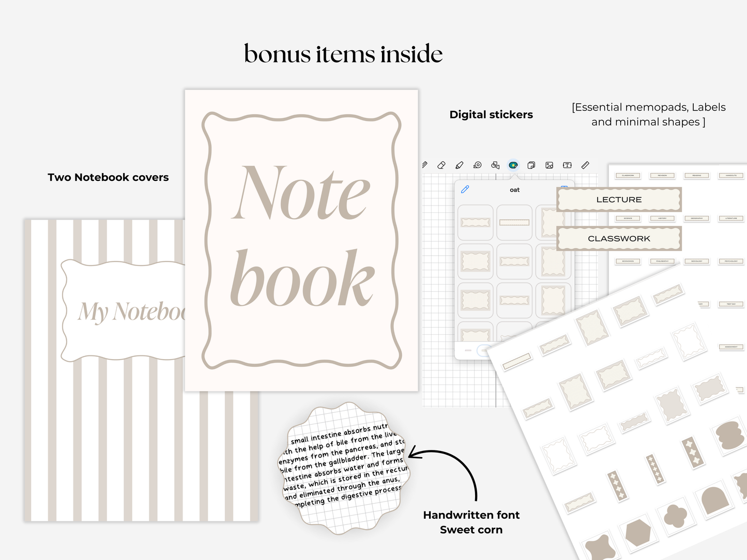
Task: Open the Sticky Notes tool
Action: click(x=531, y=165)
